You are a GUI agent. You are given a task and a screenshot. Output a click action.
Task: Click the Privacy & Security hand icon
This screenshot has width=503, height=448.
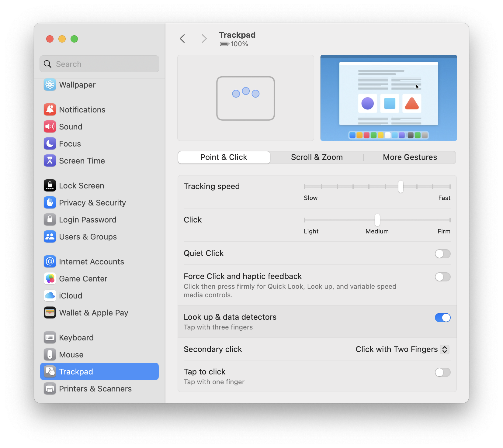click(x=50, y=203)
